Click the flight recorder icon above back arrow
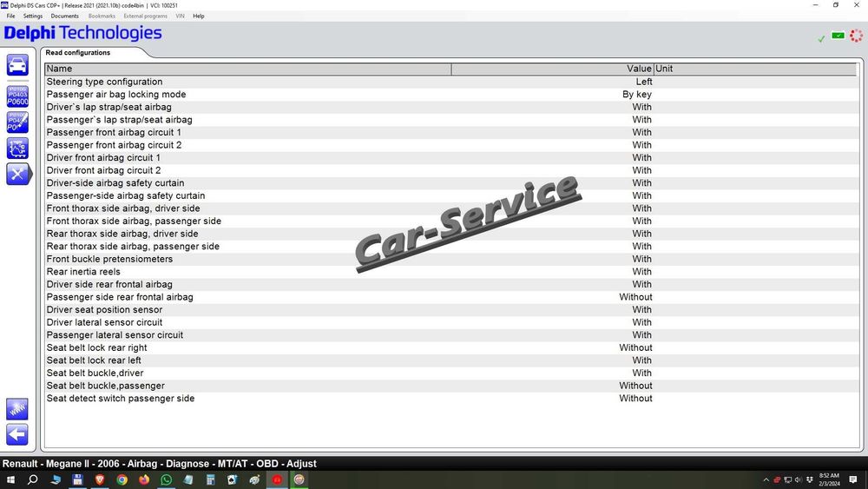Image resolution: width=868 pixels, height=489 pixels. click(x=17, y=409)
